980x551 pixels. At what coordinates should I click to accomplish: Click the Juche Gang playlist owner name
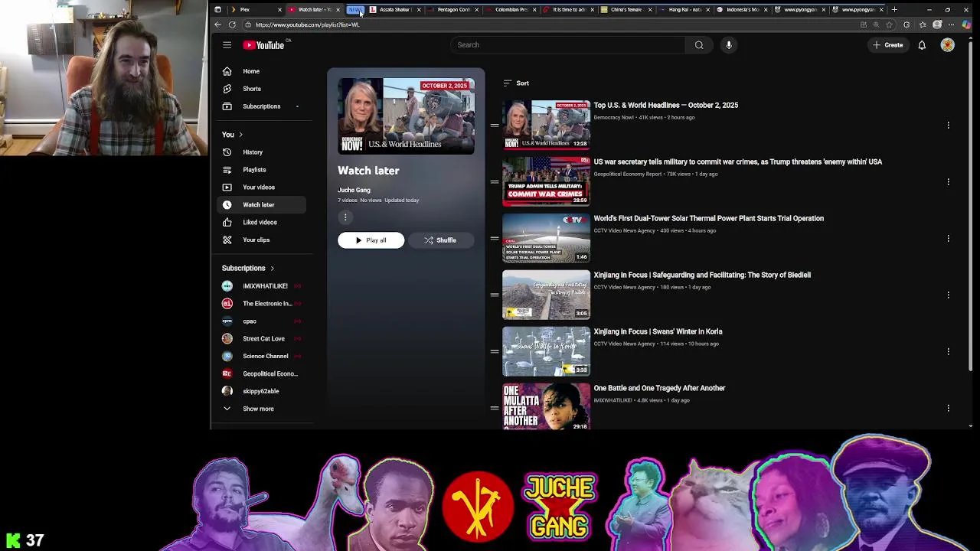point(354,191)
